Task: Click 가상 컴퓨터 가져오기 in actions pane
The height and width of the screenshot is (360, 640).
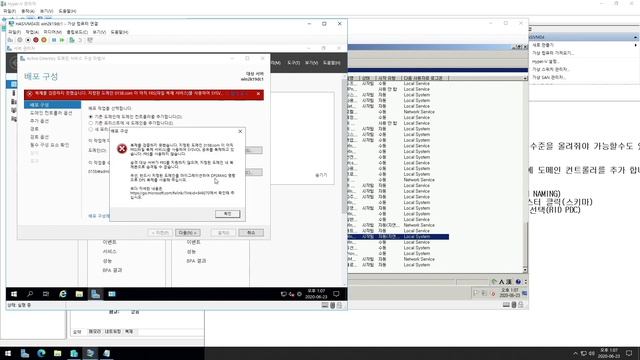Action: tap(553, 53)
